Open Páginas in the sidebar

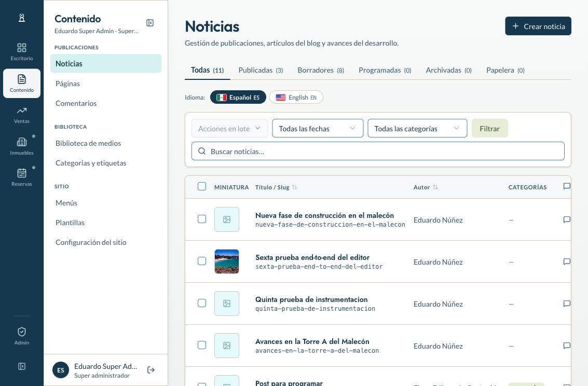pos(106,83)
